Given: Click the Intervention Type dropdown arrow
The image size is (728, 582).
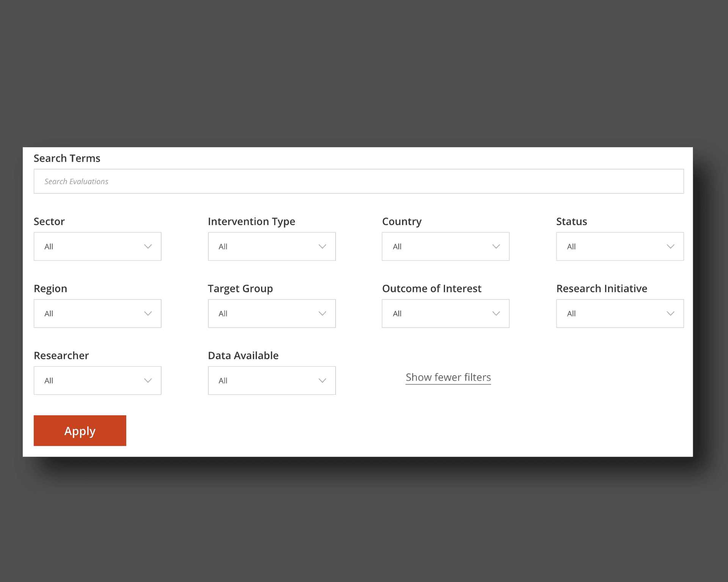Looking at the screenshot, I should [x=322, y=246].
